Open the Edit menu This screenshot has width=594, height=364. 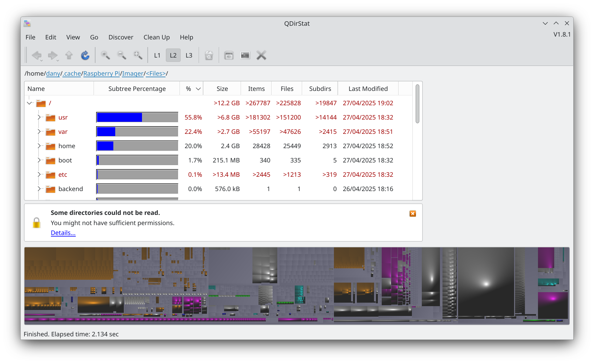[x=51, y=37]
